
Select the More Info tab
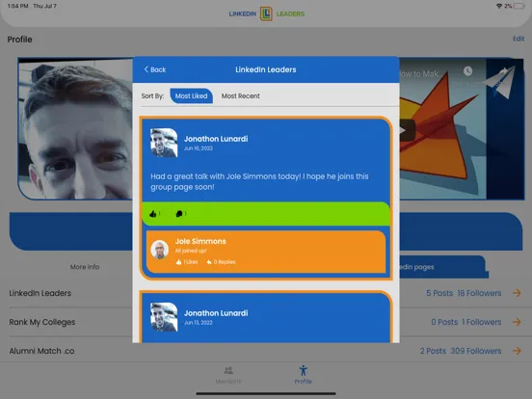click(x=85, y=267)
